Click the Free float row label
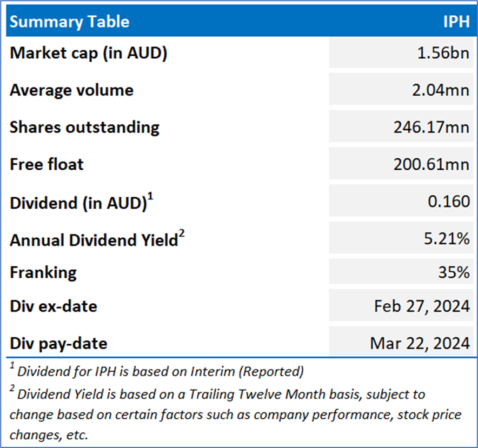Viewport: 478px width, 448px height. [47, 164]
